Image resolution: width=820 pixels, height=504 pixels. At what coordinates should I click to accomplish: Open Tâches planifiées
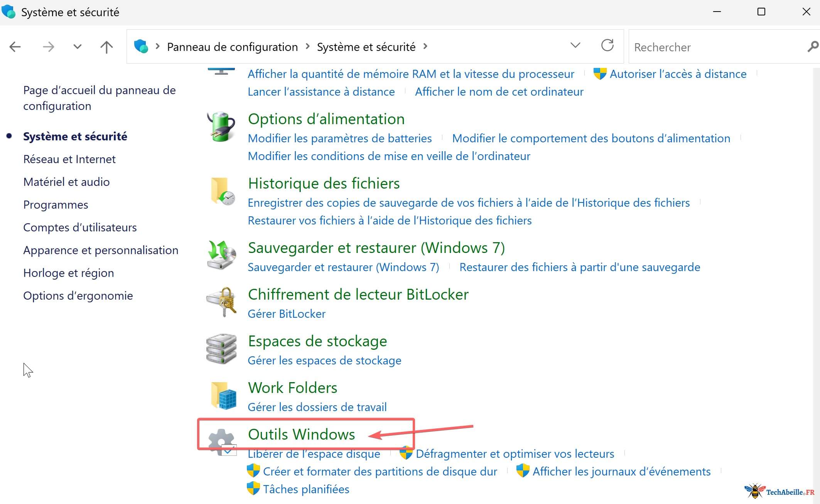click(x=306, y=489)
